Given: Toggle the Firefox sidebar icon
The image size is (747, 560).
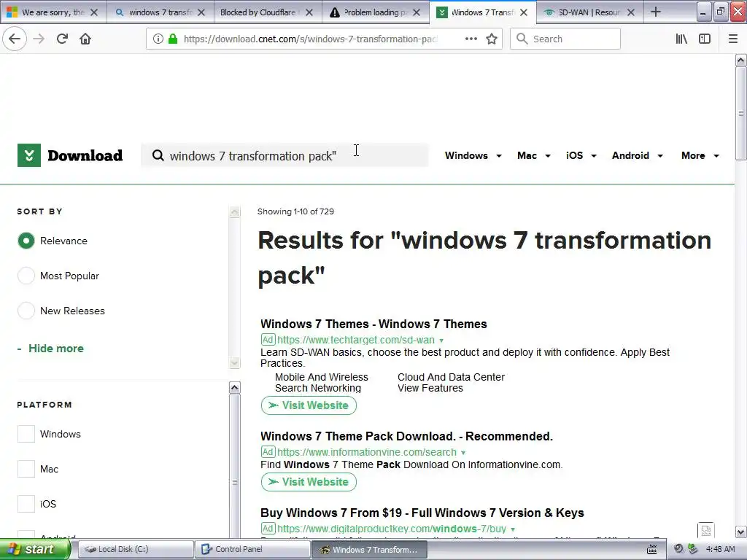Looking at the screenshot, I should point(705,39).
